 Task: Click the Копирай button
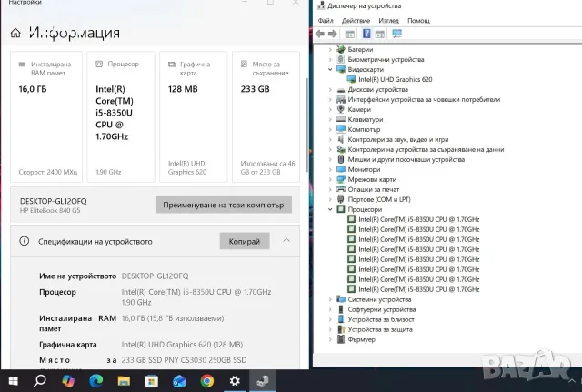[245, 241]
